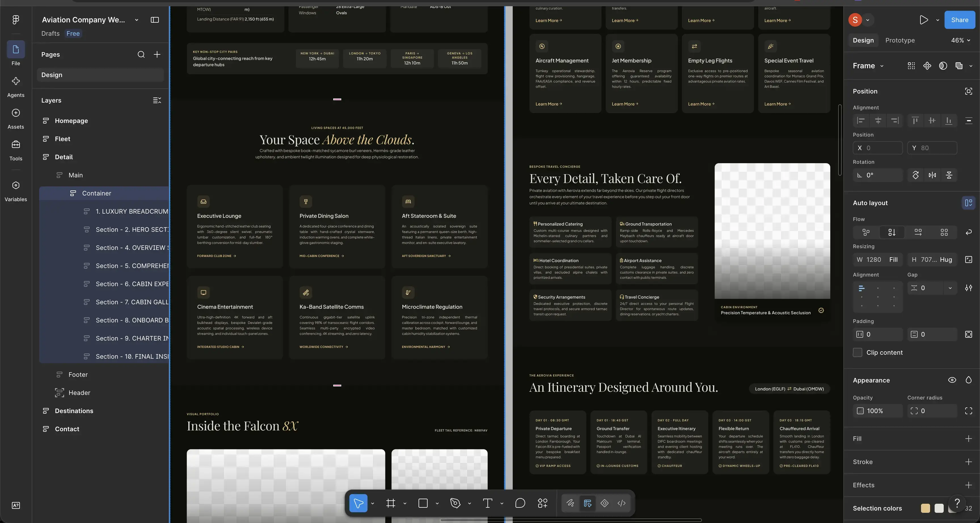Viewport: 980px width, 523px height.
Task: Open the zoom 46% dropdown
Action: pos(961,40)
